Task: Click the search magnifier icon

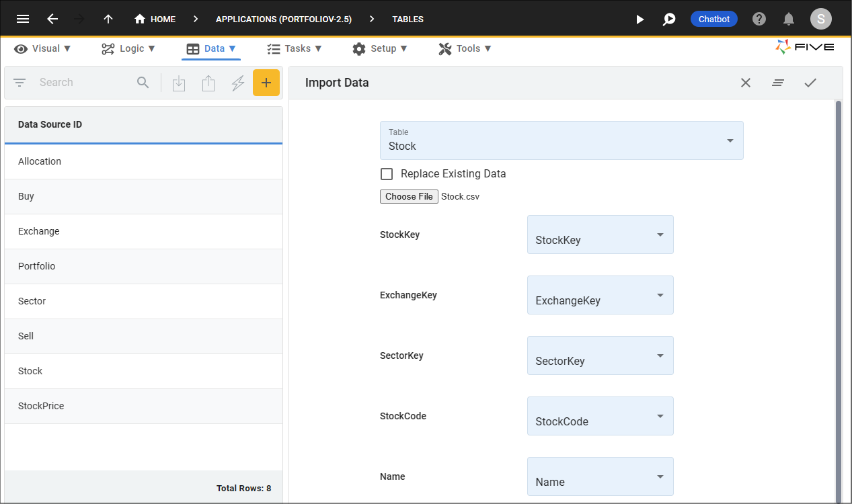Action: pyautogui.click(x=143, y=83)
